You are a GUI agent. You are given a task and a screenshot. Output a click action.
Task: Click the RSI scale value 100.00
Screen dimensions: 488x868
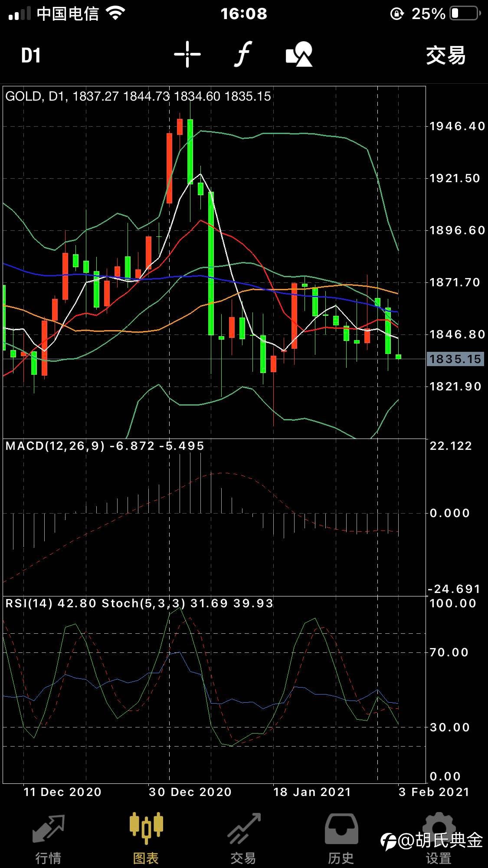(453, 603)
